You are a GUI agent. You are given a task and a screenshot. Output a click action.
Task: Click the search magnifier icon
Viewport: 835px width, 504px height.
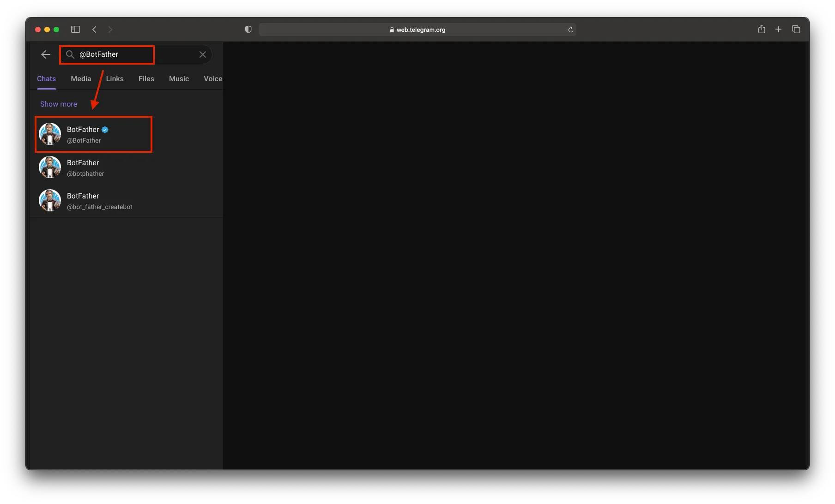pos(70,54)
